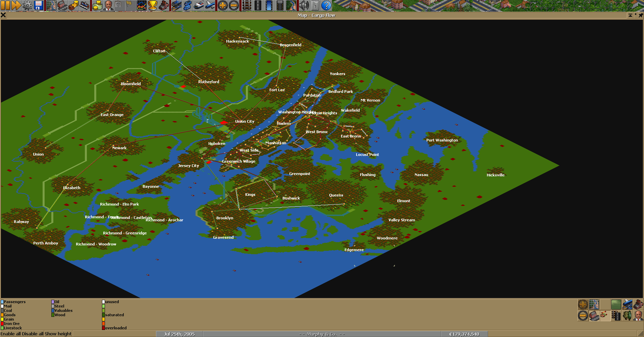Pause the game with the pause button
This screenshot has width=644, height=337.
[x=5, y=5]
